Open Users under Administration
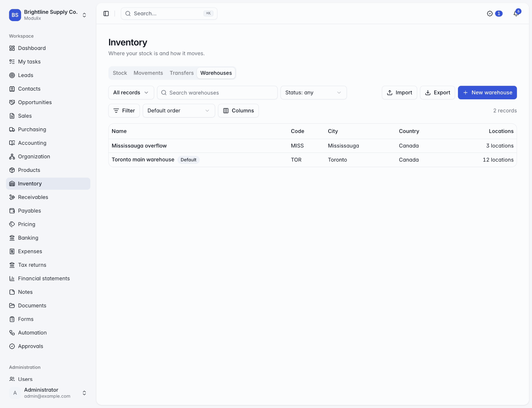 tap(48, 379)
